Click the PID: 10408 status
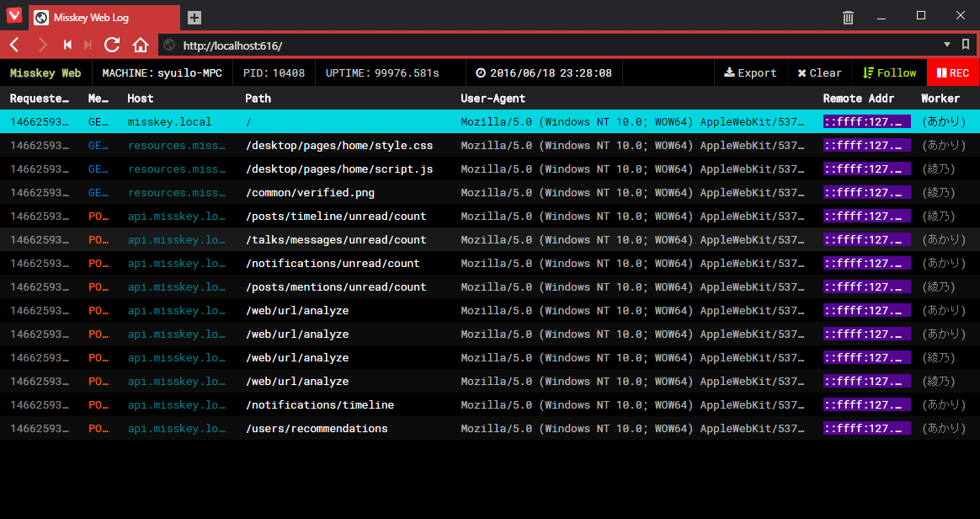 274,73
